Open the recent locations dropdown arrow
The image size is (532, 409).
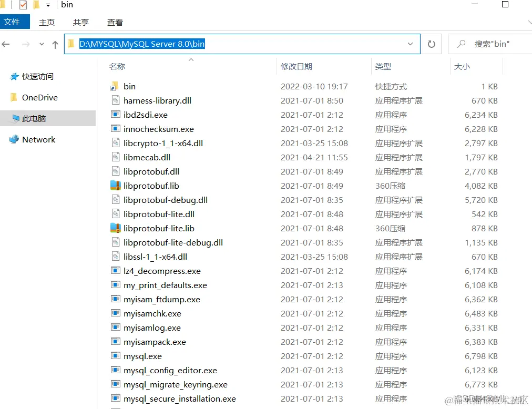pyautogui.click(x=42, y=44)
